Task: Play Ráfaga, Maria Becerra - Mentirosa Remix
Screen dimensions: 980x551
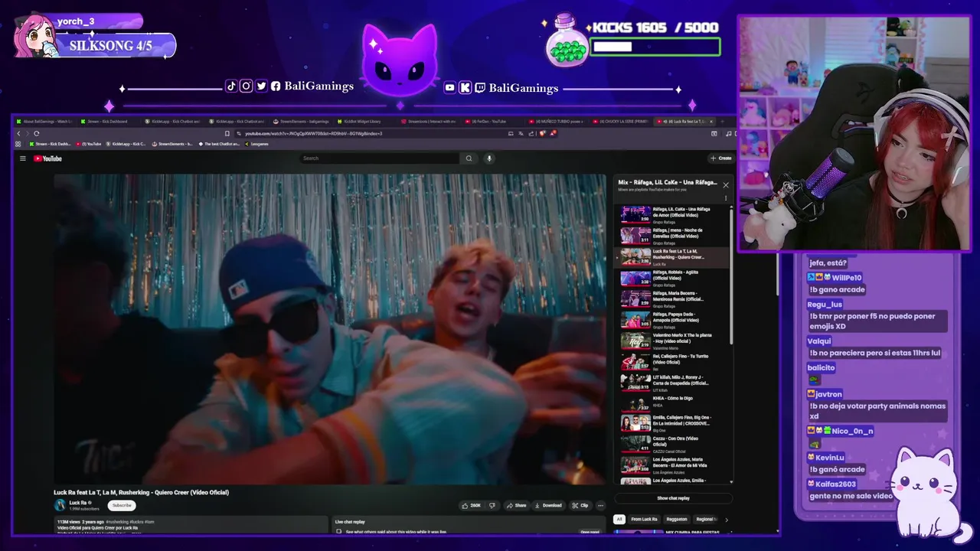Action: pyautogui.click(x=671, y=298)
